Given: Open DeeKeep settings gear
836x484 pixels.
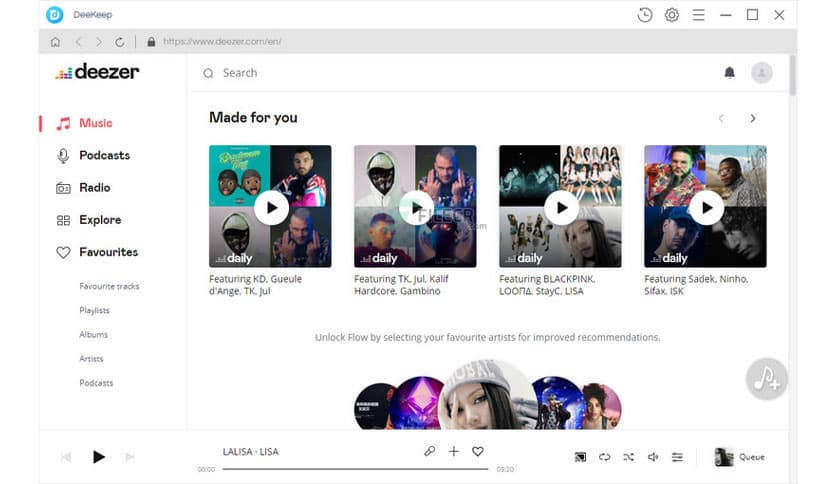Looking at the screenshot, I should tap(672, 15).
